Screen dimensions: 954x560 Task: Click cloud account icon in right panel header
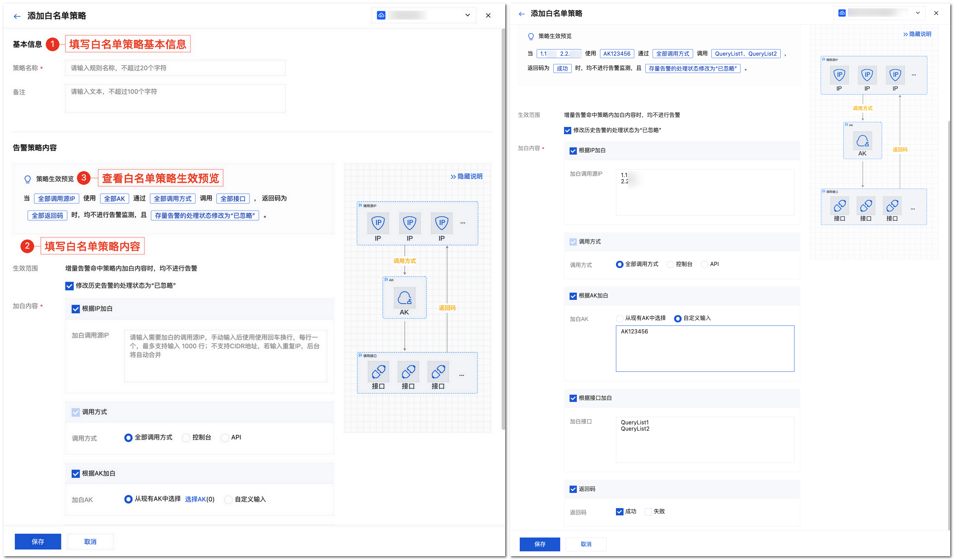[x=842, y=13]
